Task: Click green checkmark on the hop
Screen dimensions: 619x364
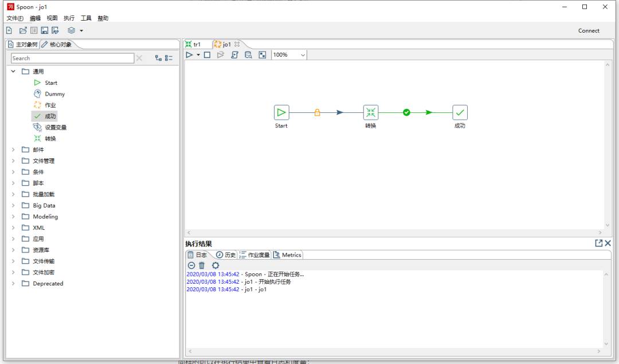Action: point(406,112)
